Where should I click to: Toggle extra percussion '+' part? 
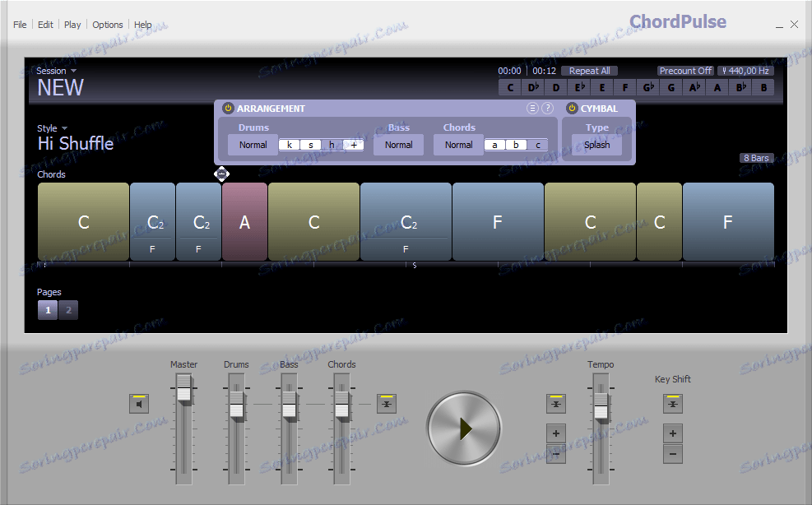pyautogui.click(x=354, y=145)
